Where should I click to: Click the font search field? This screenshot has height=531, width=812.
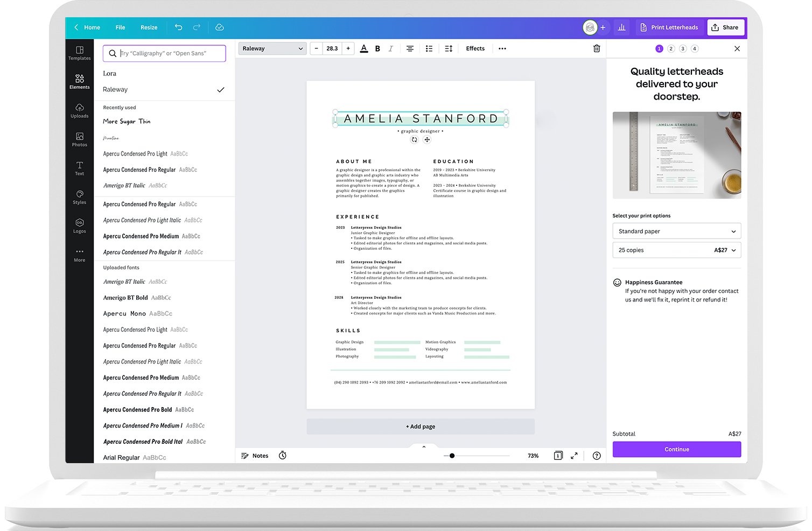pyautogui.click(x=164, y=53)
